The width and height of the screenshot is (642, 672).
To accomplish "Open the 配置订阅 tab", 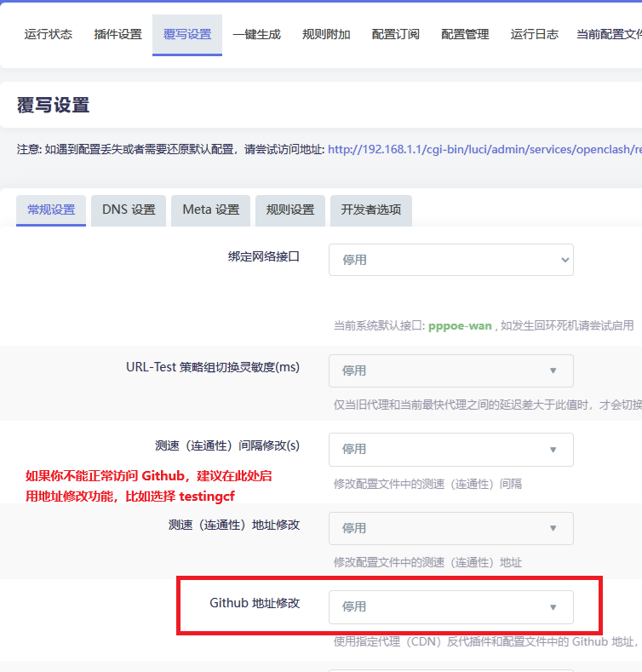I will click(x=395, y=35).
